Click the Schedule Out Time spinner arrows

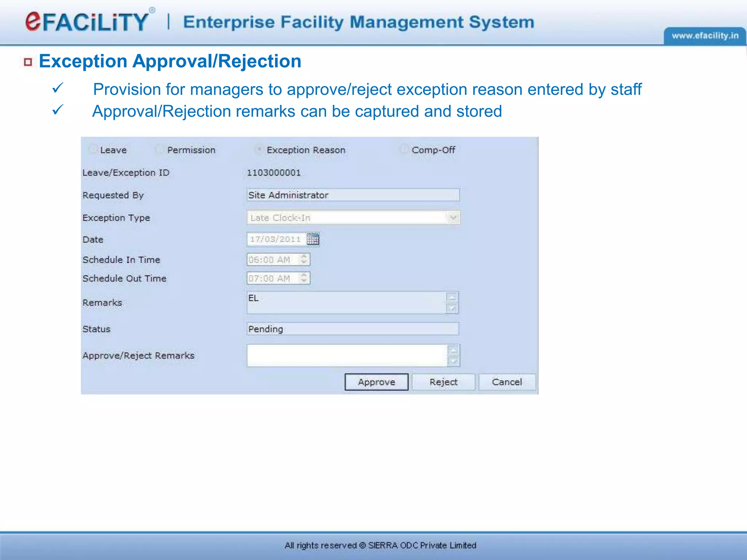click(x=304, y=278)
